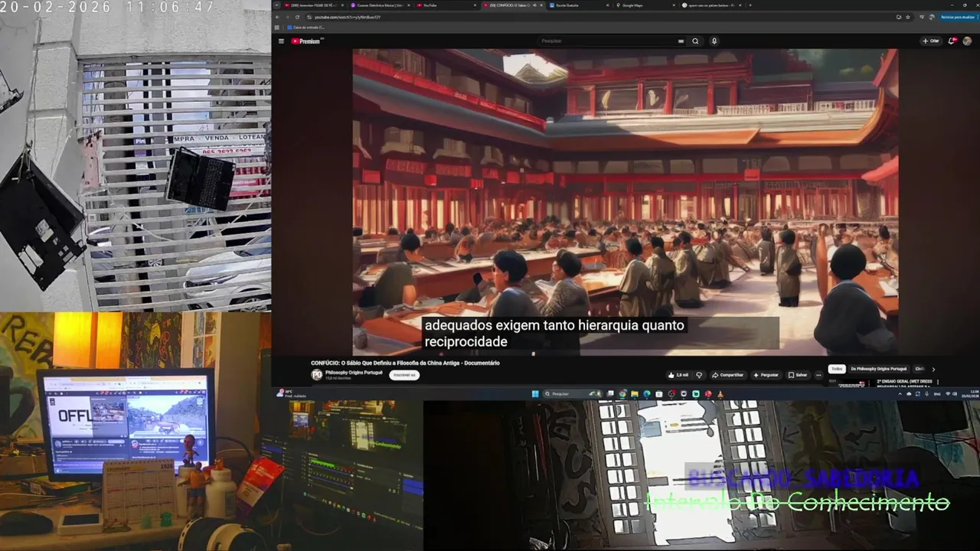The height and width of the screenshot is (551, 980).
Task: Open the options menu of the ENSAIO GERAL suggestion
Action: click(x=938, y=383)
